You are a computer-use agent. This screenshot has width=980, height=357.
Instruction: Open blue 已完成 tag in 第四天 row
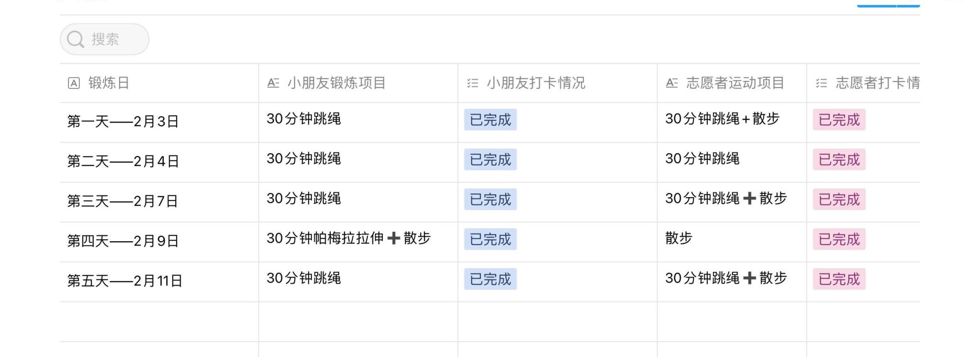point(490,239)
